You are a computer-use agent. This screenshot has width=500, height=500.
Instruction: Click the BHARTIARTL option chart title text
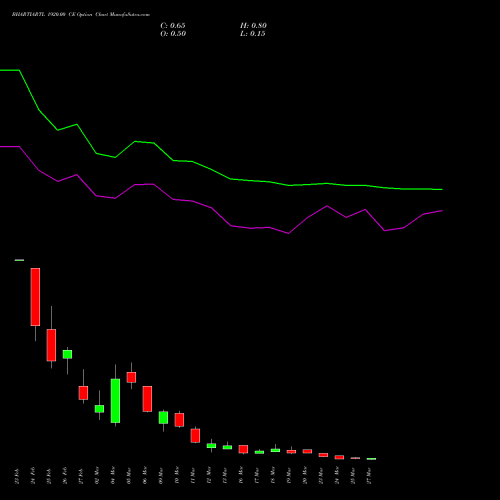[x=81, y=15]
